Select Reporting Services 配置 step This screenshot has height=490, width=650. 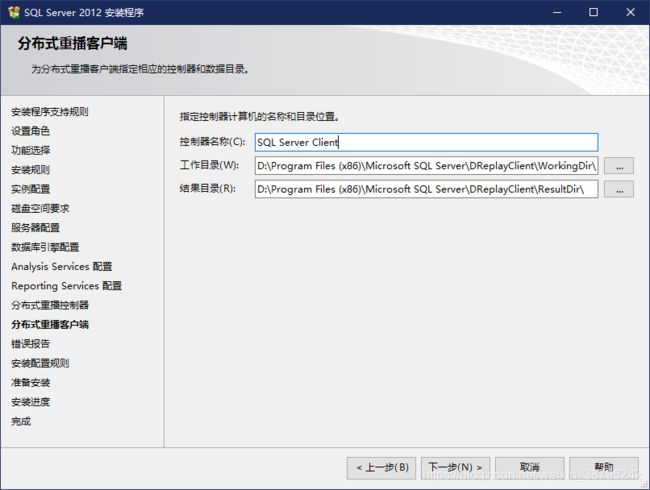(66, 286)
